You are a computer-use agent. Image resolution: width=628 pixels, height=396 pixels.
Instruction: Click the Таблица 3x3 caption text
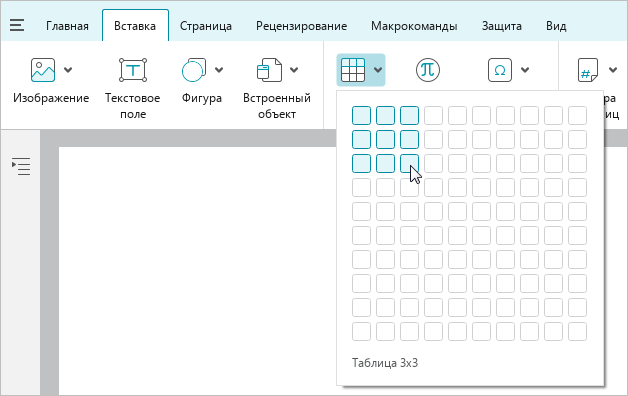[385, 363]
